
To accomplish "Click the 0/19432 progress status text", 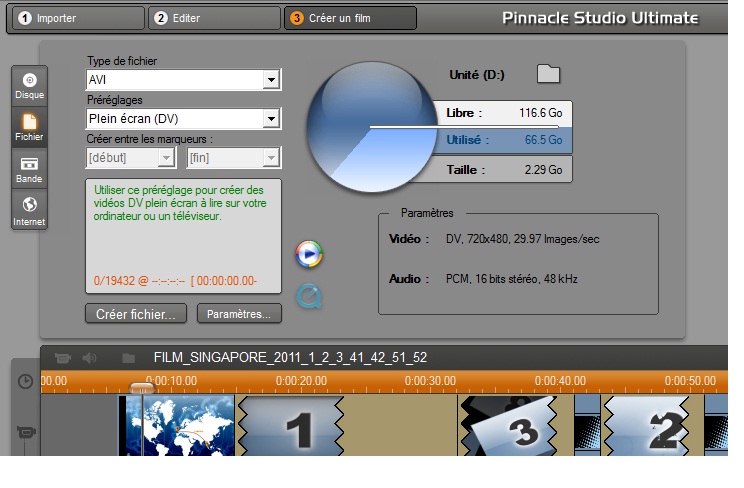I will tap(175, 281).
